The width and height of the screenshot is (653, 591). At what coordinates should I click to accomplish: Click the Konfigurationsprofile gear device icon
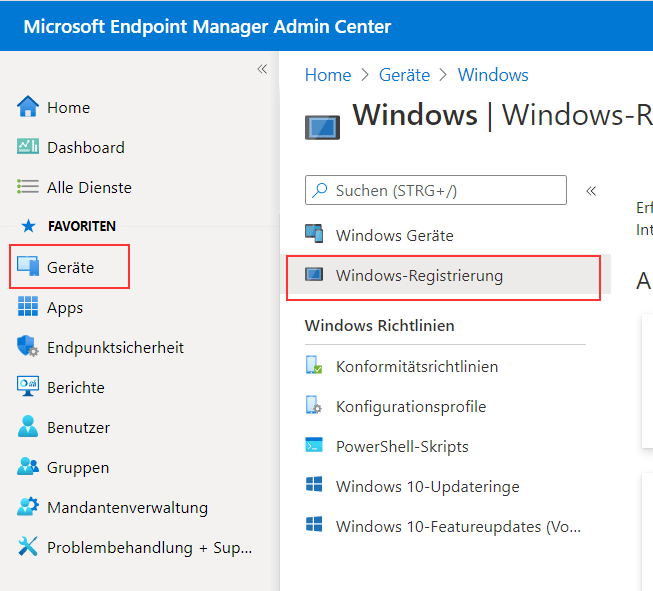(314, 405)
